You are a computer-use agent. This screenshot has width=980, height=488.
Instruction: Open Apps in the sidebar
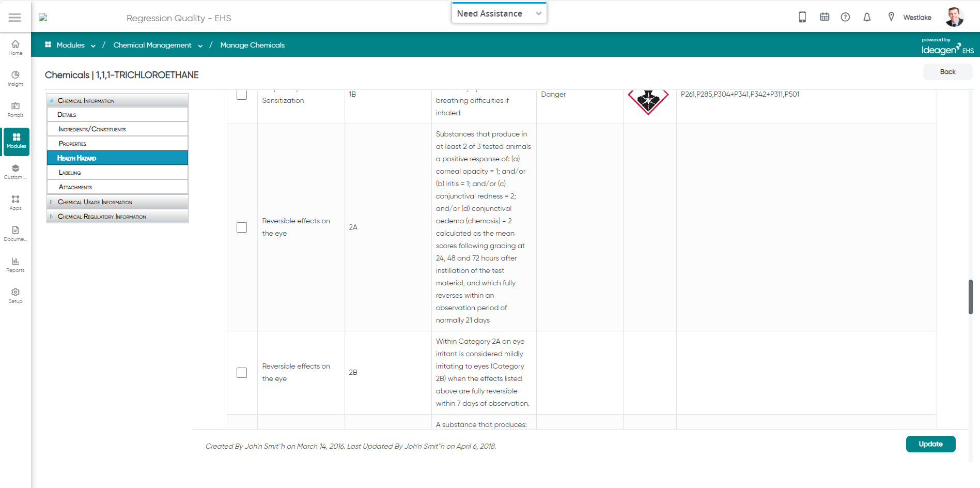tap(15, 203)
